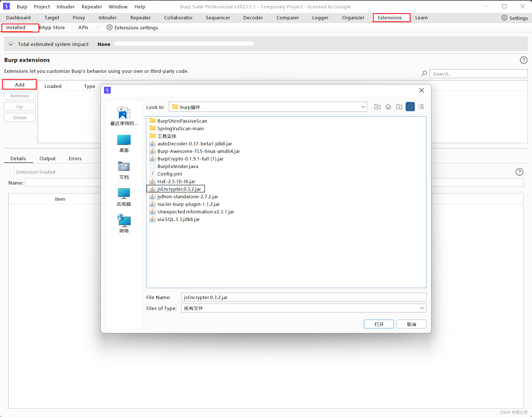Click the 取消 (Cancel) button
The height and width of the screenshot is (417, 532).
pos(411,324)
